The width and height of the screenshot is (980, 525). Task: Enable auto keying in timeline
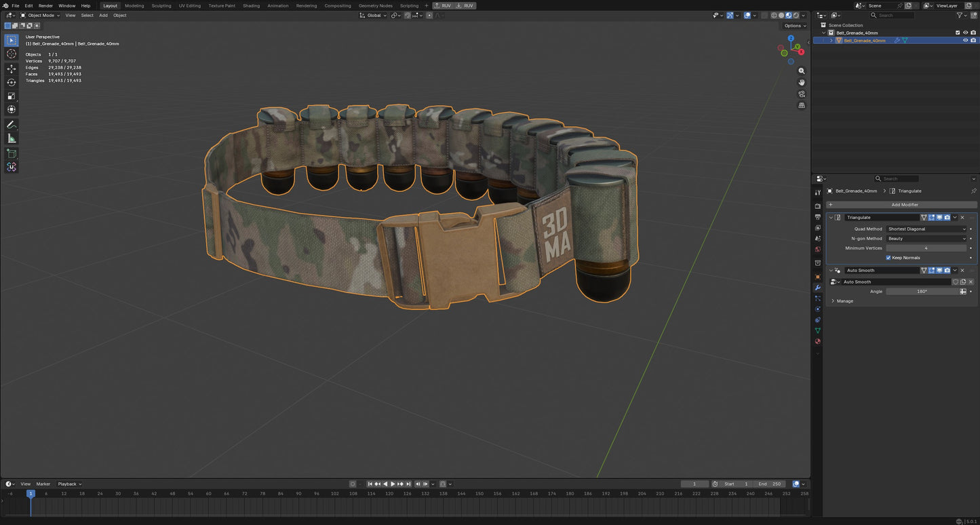(x=353, y=484)
